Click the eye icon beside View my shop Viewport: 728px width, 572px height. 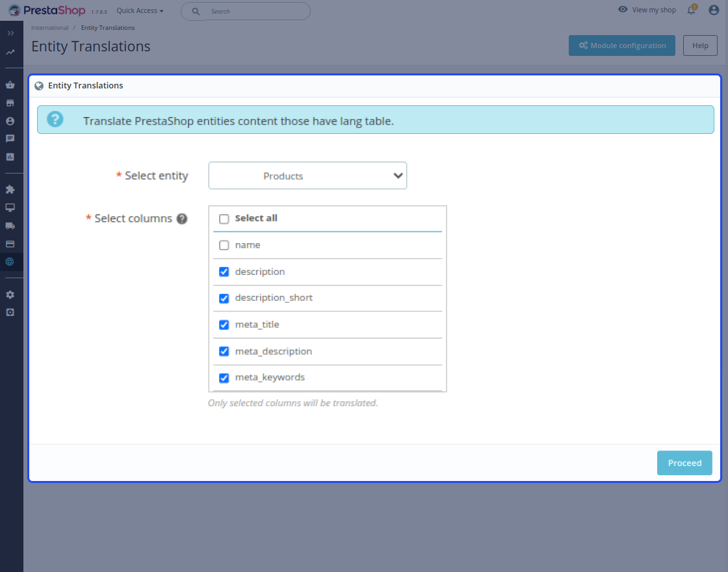623,10
